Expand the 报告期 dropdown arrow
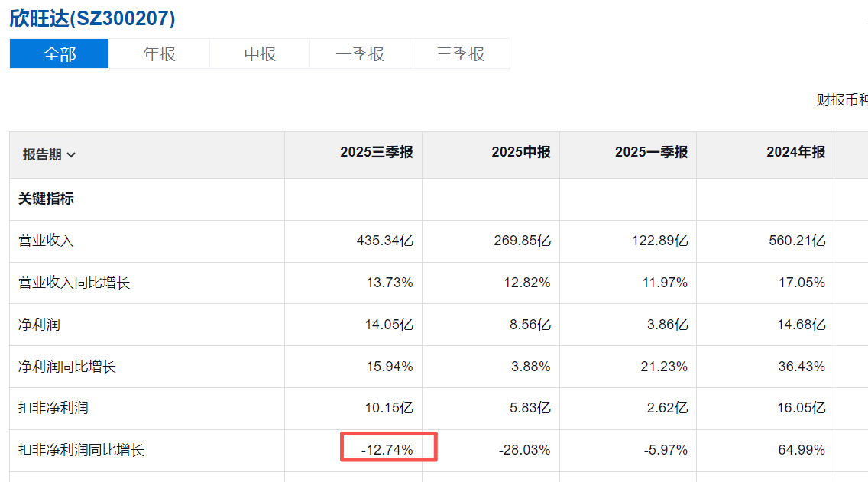The image size is (868, 482). click(x=71, y=155)
